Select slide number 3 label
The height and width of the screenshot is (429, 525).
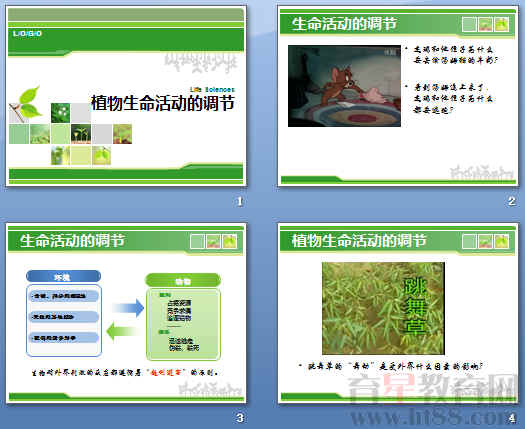(239, 418)
